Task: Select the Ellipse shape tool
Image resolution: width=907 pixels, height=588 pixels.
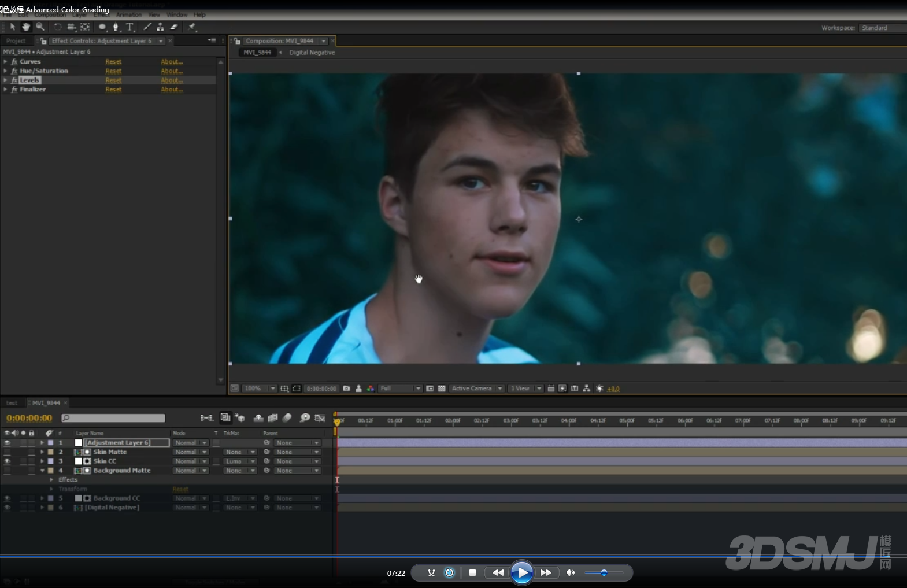Action: 102,27
